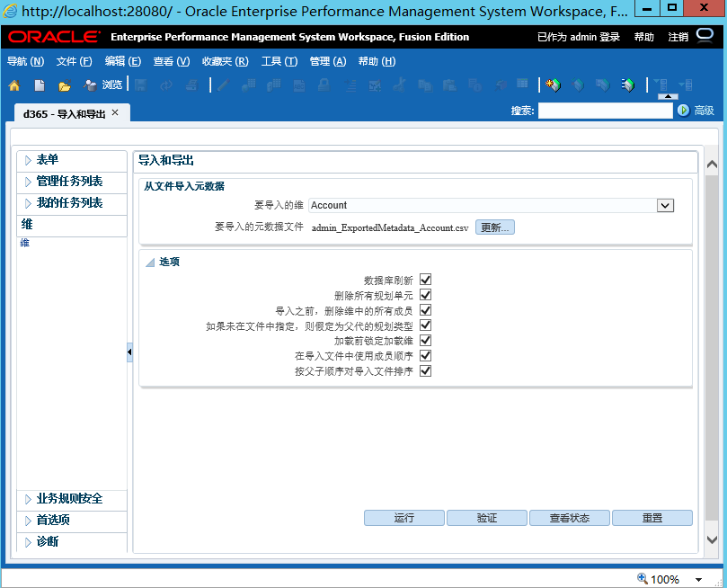Expand the 我的任务列表 panel

28,203
